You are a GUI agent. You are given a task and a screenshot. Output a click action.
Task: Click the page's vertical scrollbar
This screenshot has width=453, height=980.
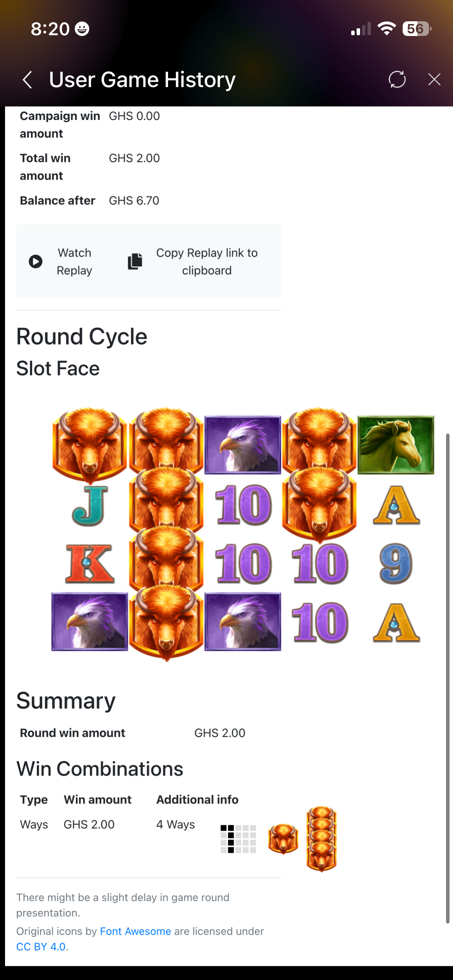point(448,678)
